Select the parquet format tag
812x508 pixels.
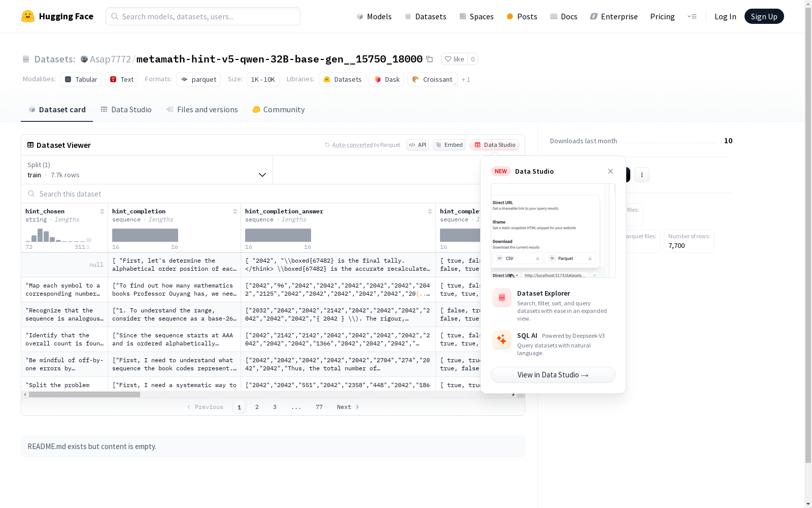pyautogui.click(x=198, y=79)
